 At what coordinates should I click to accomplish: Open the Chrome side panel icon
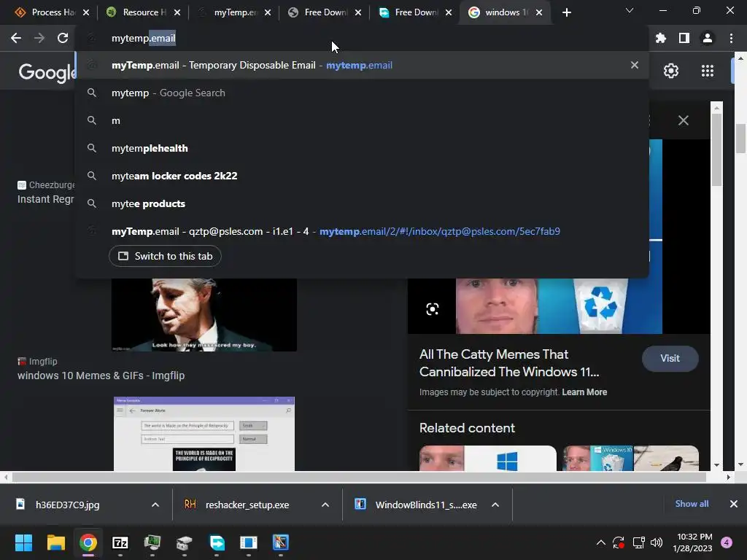pos(684,38)
